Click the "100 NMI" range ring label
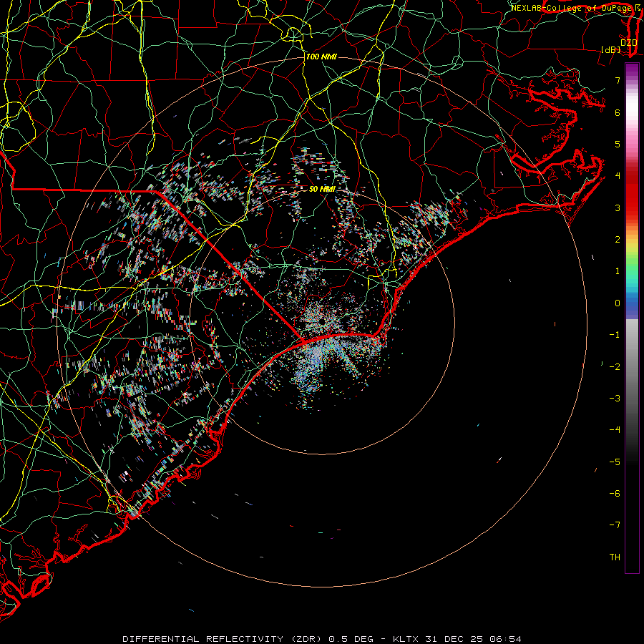The image size is (644, 644). [321, 57]
